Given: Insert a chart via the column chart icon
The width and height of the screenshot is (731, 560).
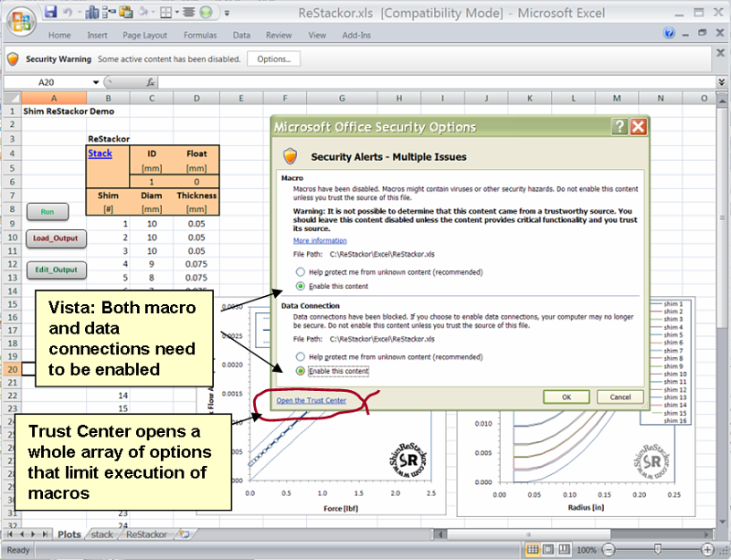Looking at the screenshot, I should click(92, 13).
